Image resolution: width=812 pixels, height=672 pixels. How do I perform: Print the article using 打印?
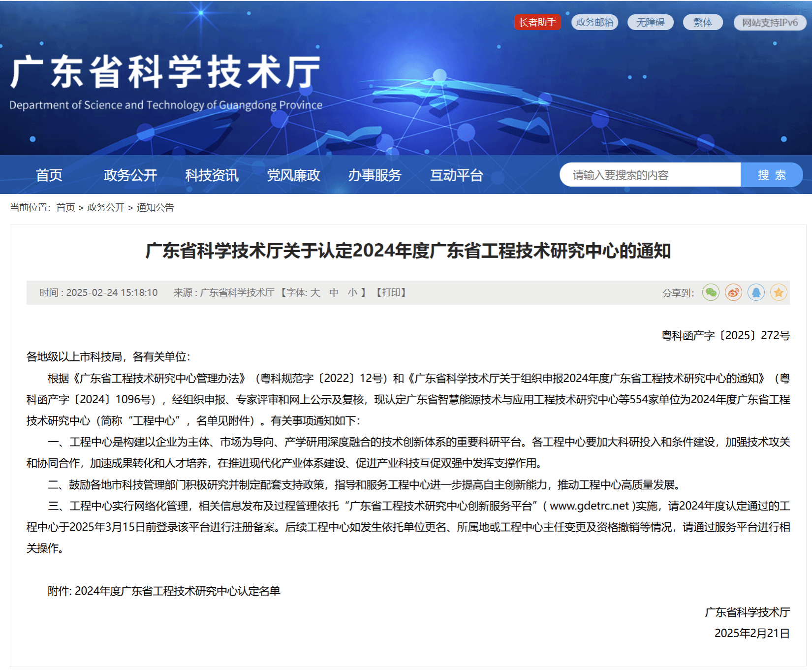[x=391, y=292]
